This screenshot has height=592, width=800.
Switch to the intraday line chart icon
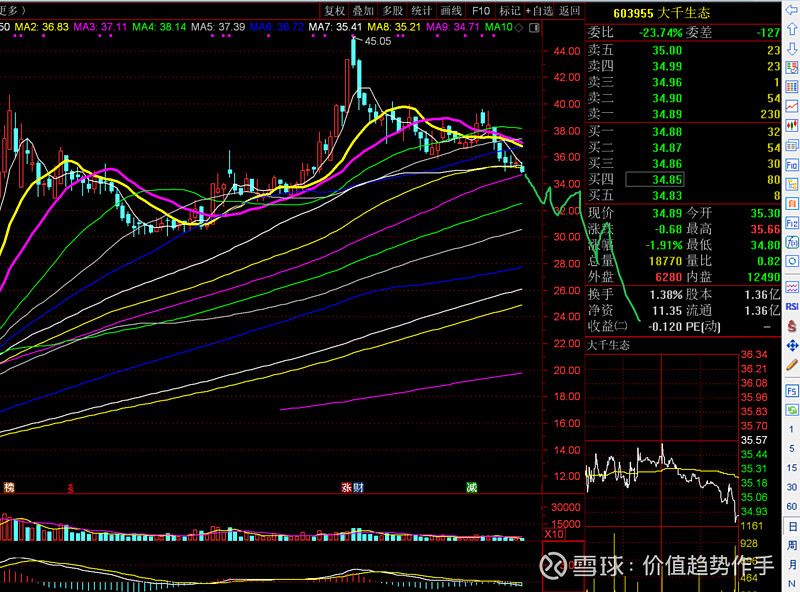[x=792, y=106]
